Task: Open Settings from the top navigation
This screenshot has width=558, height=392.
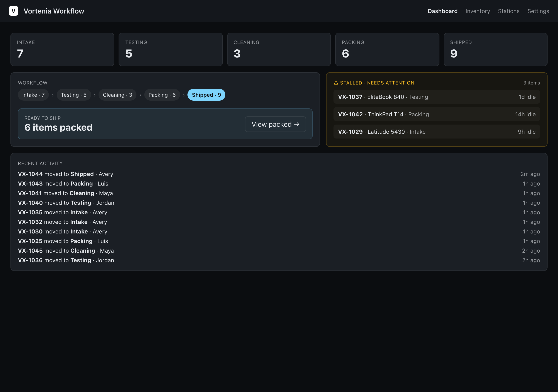Action: pos(538,11)
